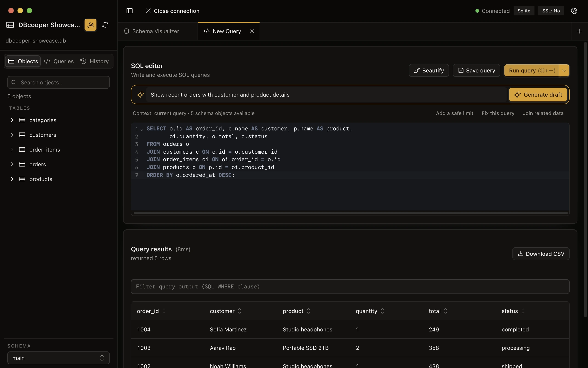This screenshot has height=368, width=588.
Task: Switch to History sidebar tab
Action: tap(95, 61)
